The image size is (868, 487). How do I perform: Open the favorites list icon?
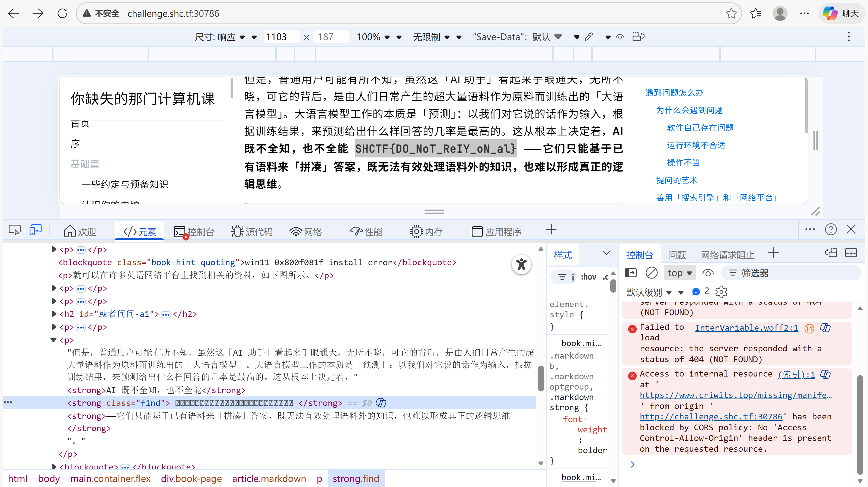755,14
